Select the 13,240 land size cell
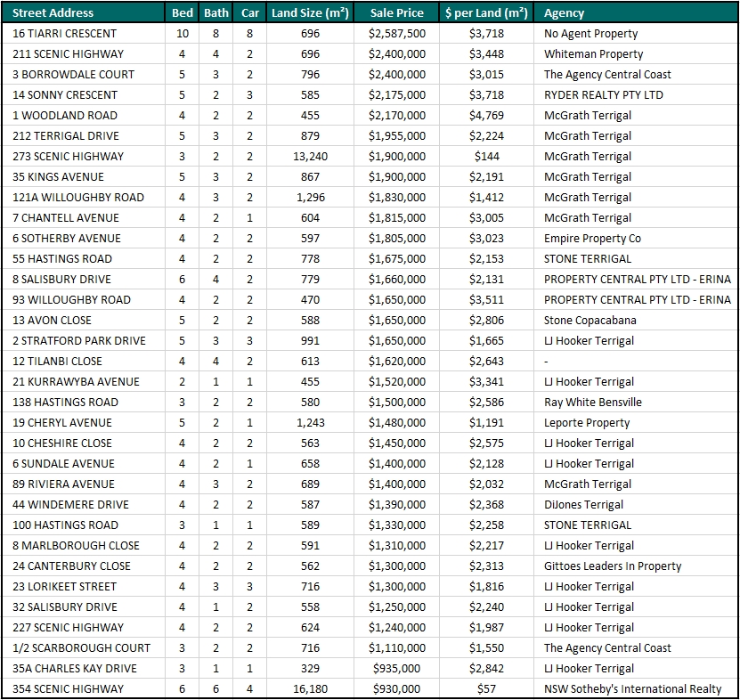Image resolution: width=740 pixels, height=700 pixels. [310, 156]
